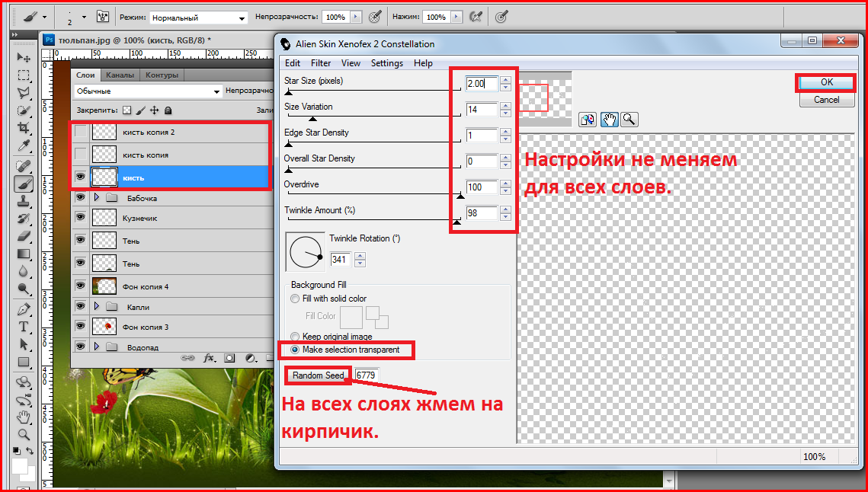Select the Brush tool in toolbox

[x=24, y=184]
